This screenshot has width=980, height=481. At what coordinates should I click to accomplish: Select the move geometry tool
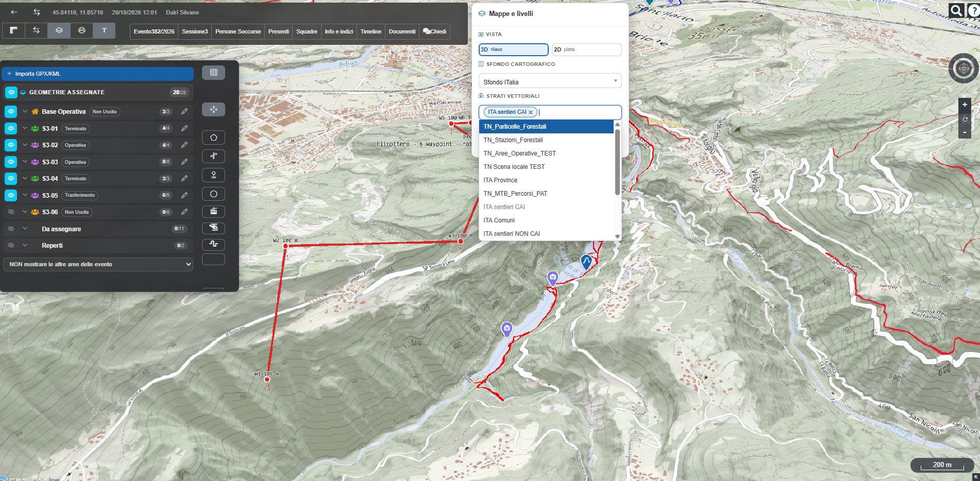pyautogui.click(x=213, y=109)
